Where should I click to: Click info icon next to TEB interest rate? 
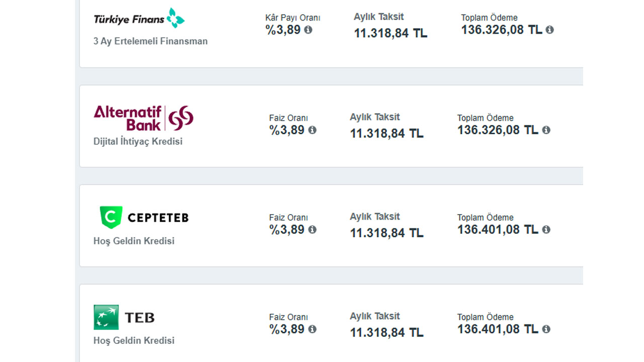click(x=312, y=329)
